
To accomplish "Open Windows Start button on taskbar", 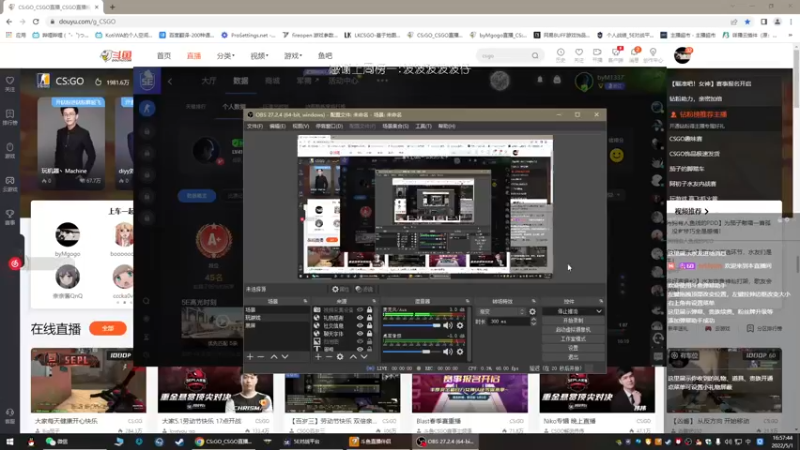I will tap(10, 442).
